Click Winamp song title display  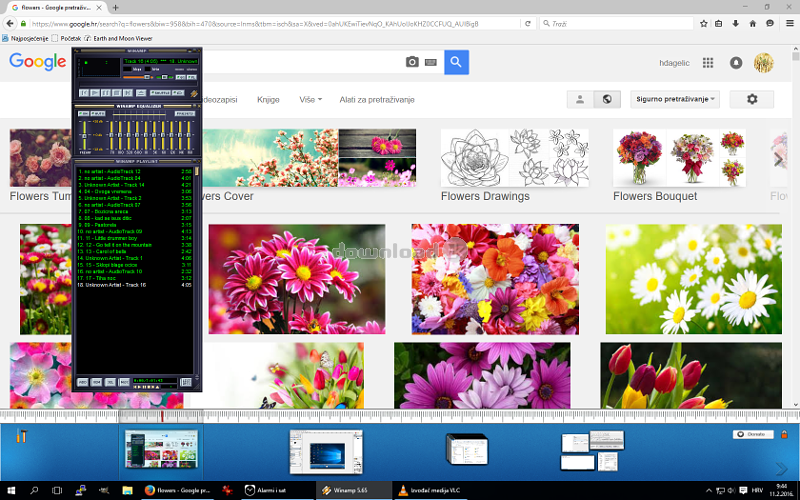(160, 61)
